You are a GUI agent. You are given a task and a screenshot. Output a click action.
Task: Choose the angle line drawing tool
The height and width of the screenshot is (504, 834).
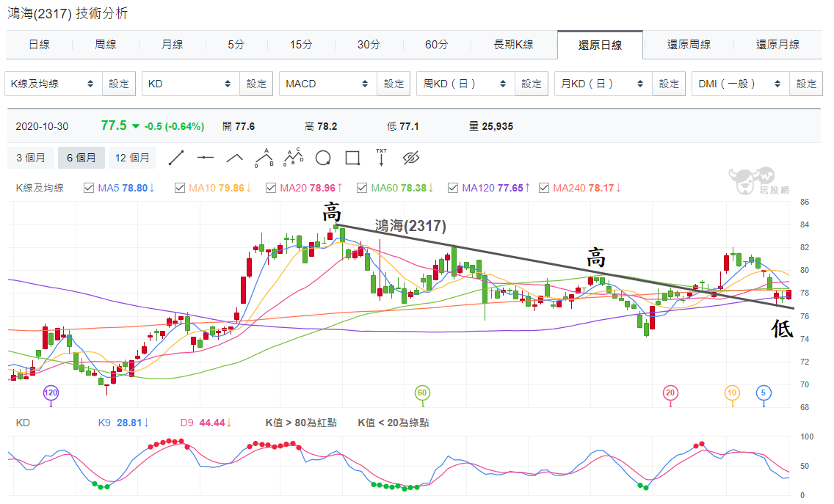pyautogui.click(x=235, y=158)
